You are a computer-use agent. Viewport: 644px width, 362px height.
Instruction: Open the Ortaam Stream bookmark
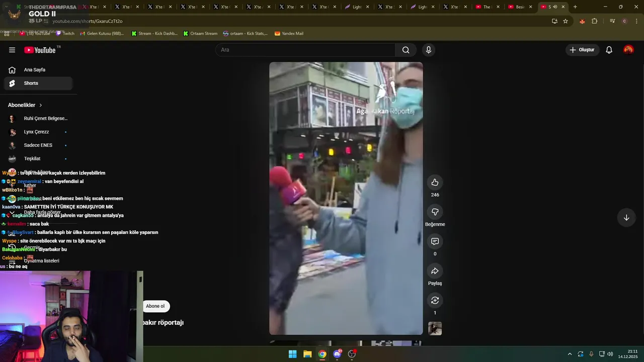(200, 34)
